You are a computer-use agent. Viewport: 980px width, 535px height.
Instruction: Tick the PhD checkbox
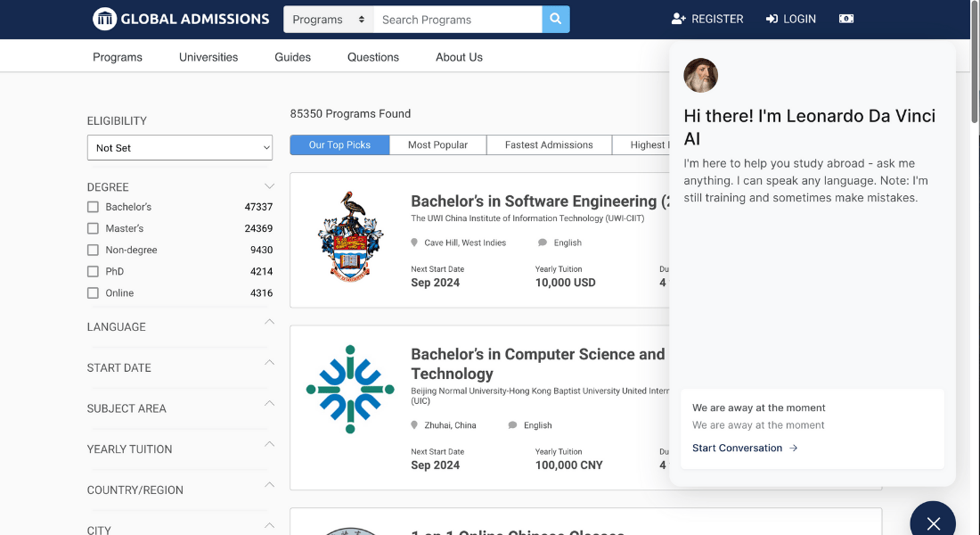(x=94, y=272)
